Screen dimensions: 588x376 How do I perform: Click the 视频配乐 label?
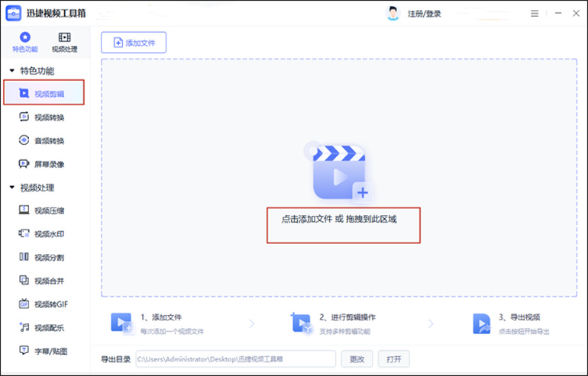(x=50, y=328)
